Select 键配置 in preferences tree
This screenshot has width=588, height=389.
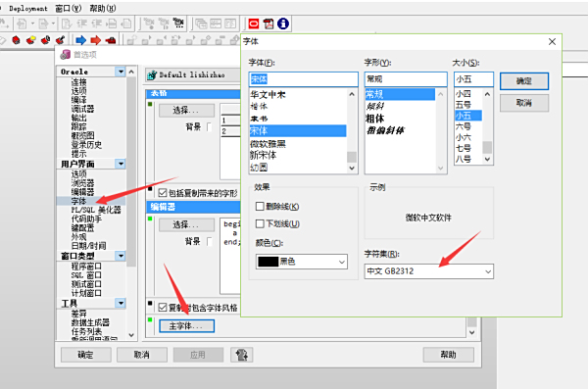(82, 227)
